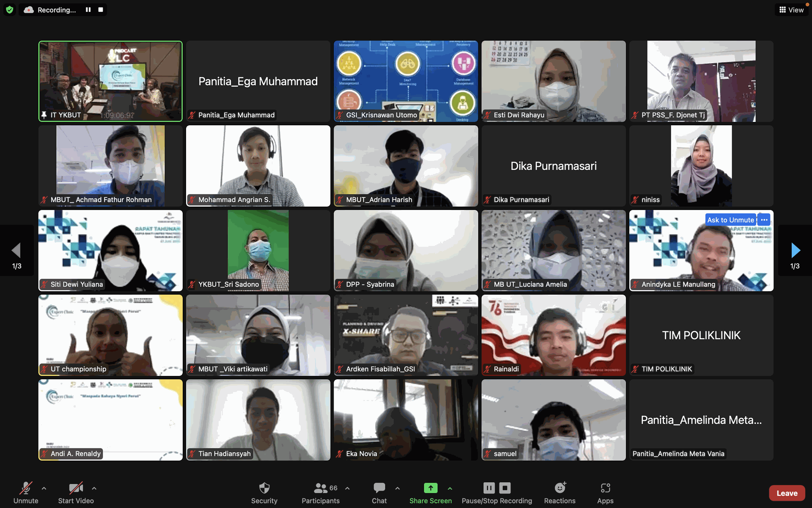Toggle Unmute microphone
This screenshot has height=508, width=812.
(26, 488)
